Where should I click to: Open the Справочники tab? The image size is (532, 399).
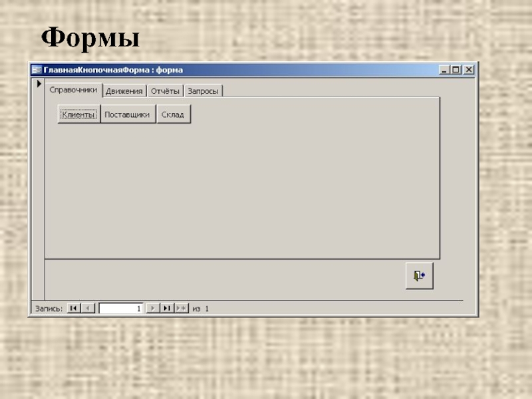[x=74, y=90]
